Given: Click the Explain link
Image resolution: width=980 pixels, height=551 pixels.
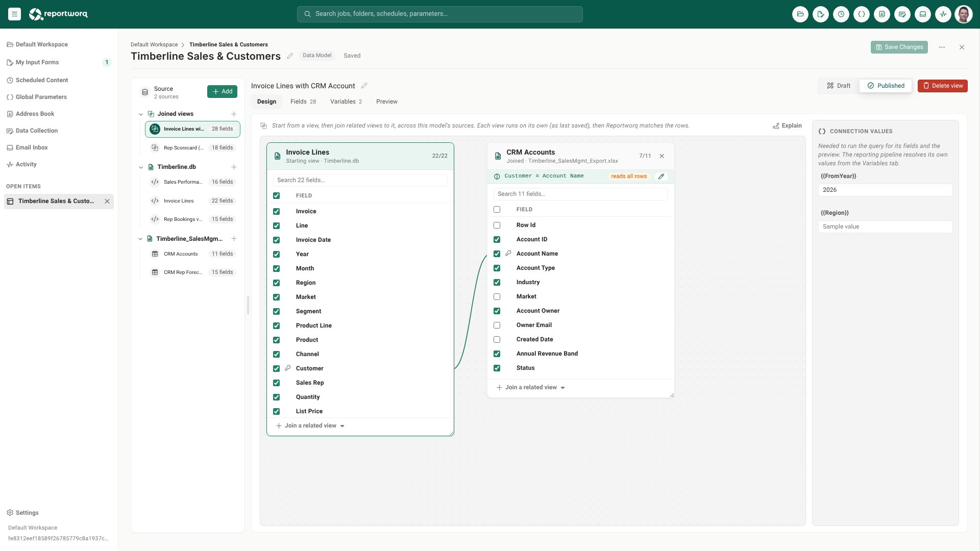Looking at the screenshot, I should click(787, 126).
